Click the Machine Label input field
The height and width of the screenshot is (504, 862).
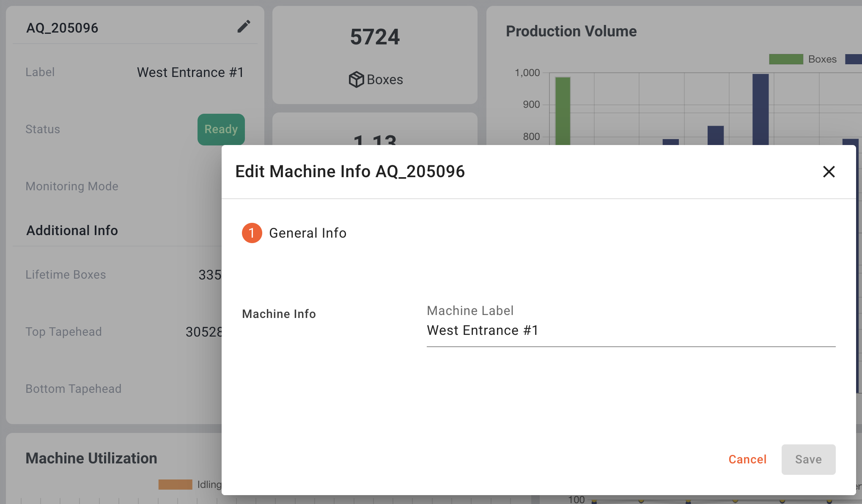630,330
